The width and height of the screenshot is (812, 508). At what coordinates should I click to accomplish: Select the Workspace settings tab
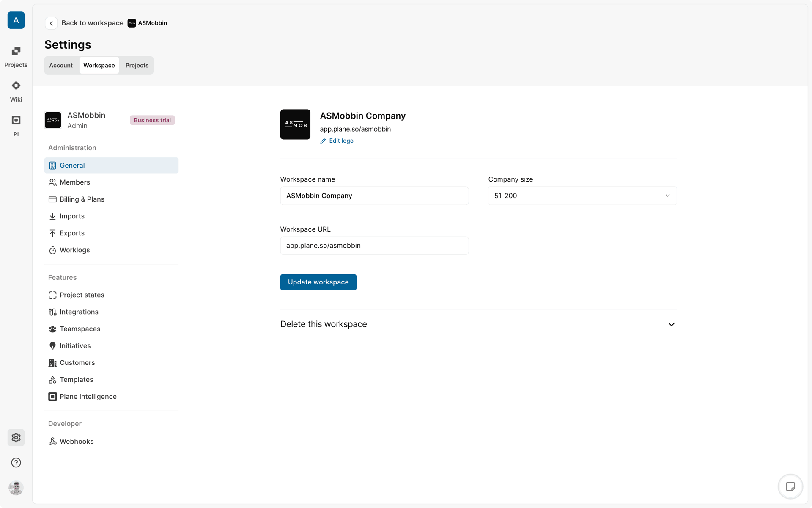point(99,65)
